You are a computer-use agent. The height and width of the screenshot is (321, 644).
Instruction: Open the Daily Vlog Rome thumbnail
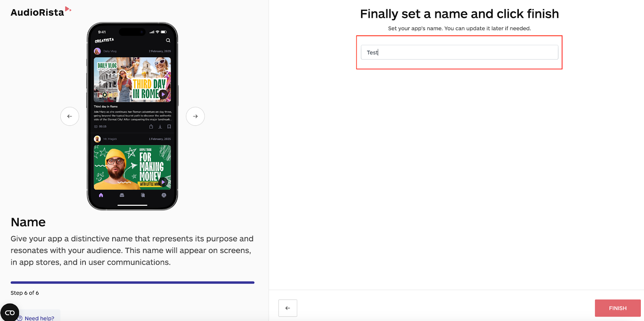coord(132,79)
